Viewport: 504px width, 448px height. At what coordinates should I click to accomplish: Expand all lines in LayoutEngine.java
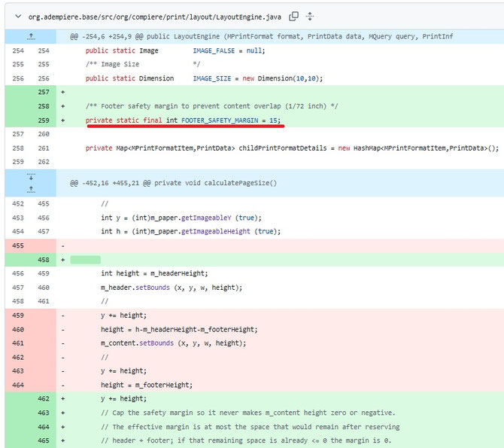pos(310,16)
